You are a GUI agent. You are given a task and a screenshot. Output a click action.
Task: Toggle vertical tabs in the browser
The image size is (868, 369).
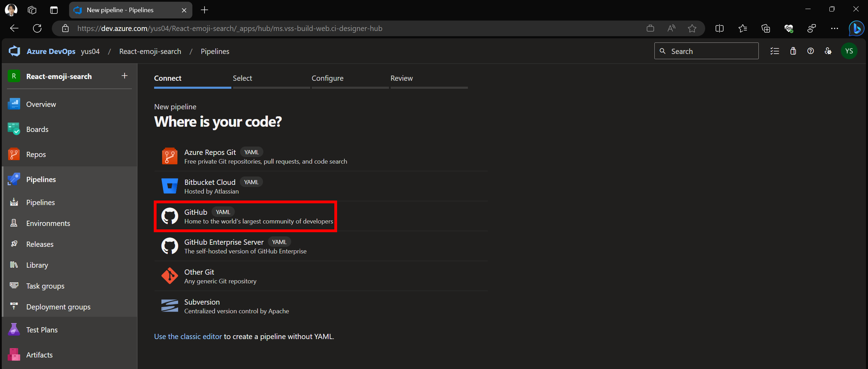pos(54,10)
